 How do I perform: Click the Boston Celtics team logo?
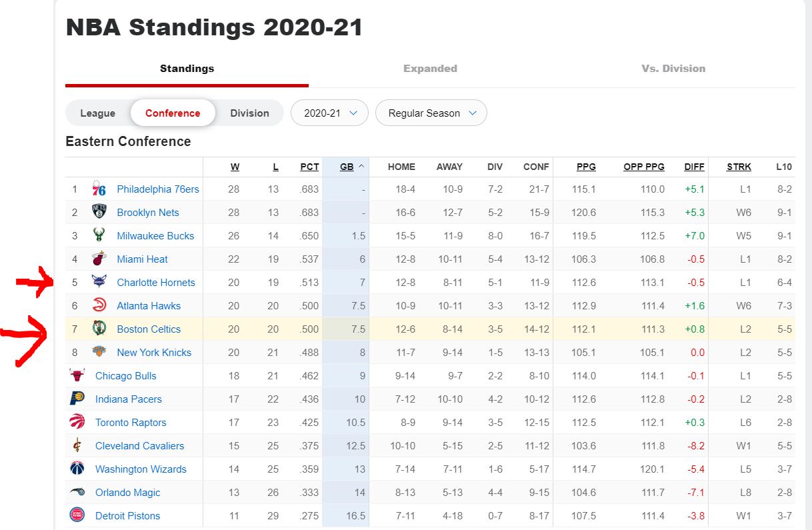[x=99, y=329]
